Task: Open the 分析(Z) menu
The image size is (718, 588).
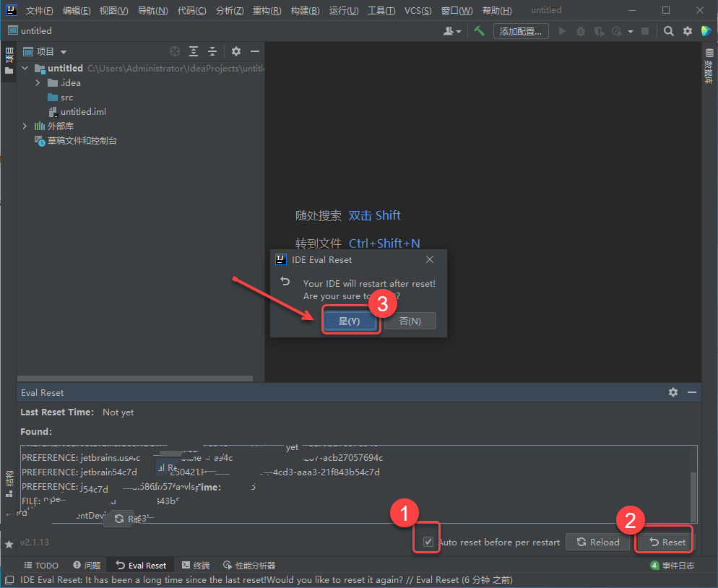Action: [230, 11]
